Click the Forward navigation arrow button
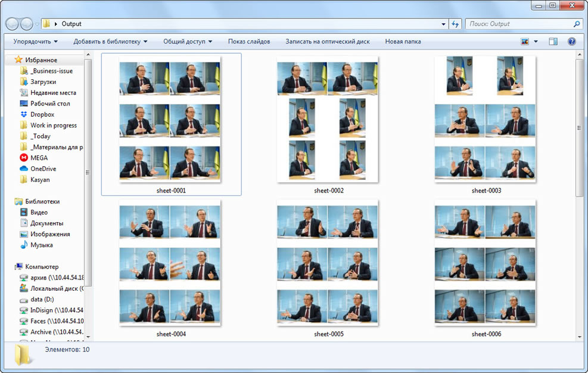The height and width of the screenshot is (373, 588). pyautogui.click(x=26, y=24)
